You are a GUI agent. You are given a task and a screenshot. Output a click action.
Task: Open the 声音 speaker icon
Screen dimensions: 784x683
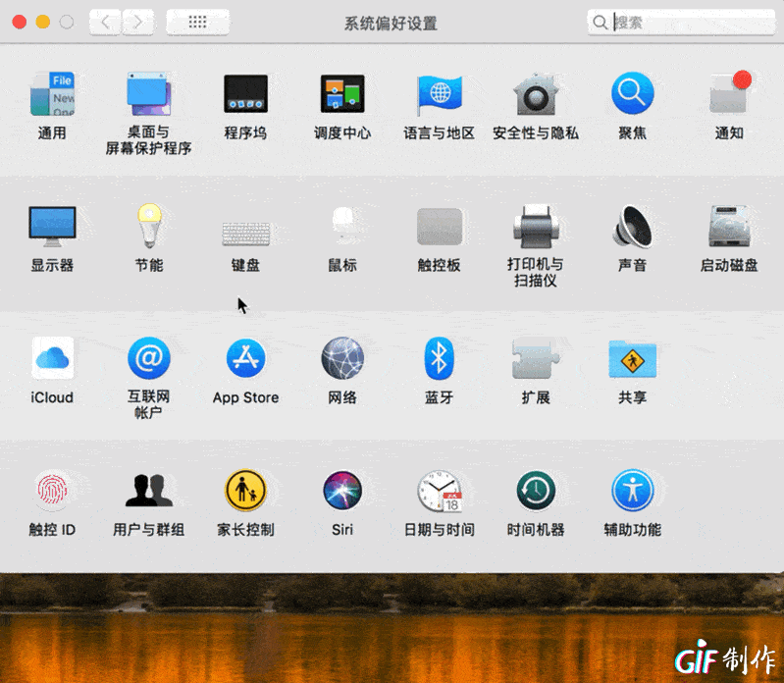tap(633, 227)
